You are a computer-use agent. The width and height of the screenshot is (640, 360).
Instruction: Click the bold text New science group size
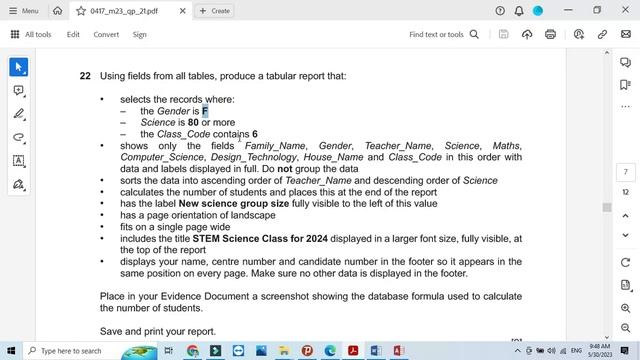point(233,204)
